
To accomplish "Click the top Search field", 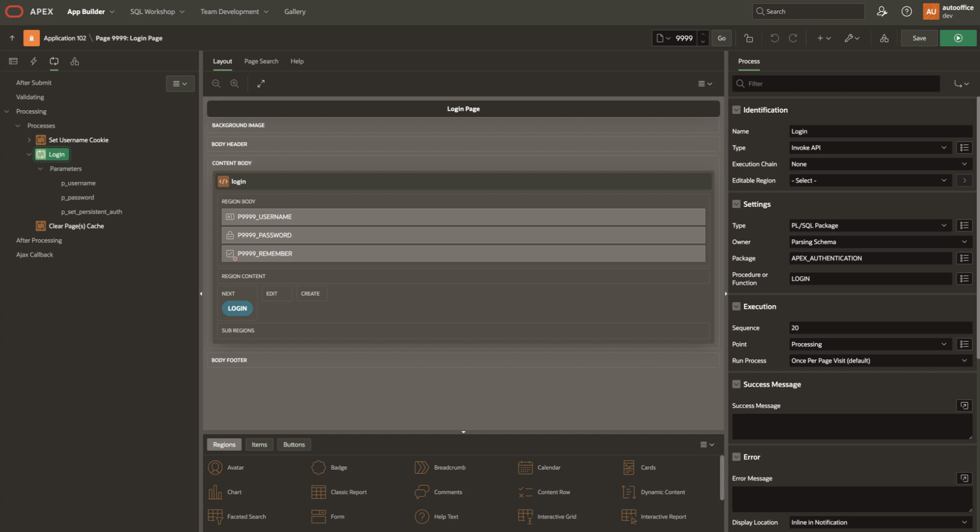I will (808, 11).
